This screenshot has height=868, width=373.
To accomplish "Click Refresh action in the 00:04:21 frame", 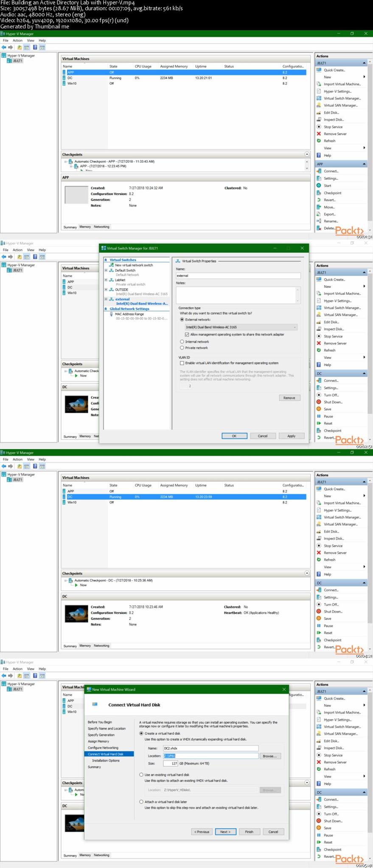I will pyautogui.click(x=329, y=560).
